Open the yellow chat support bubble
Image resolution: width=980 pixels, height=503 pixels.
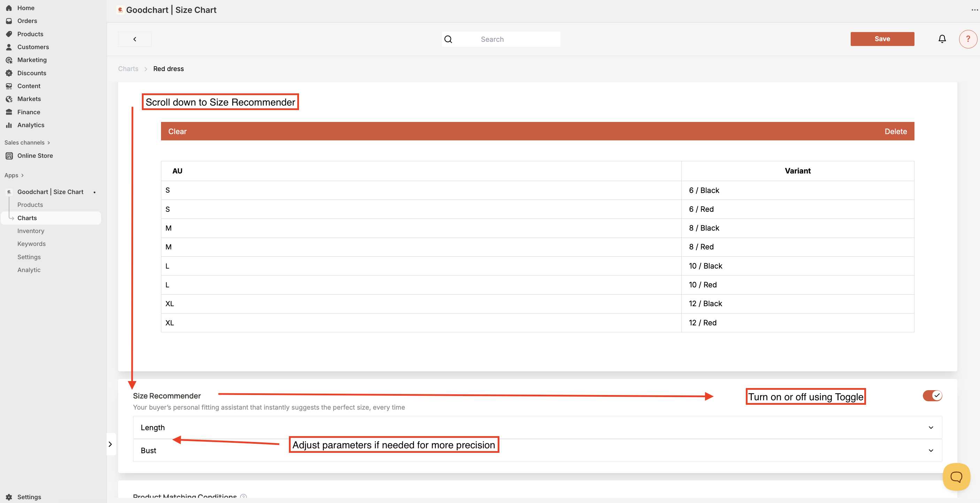[956, 477]
